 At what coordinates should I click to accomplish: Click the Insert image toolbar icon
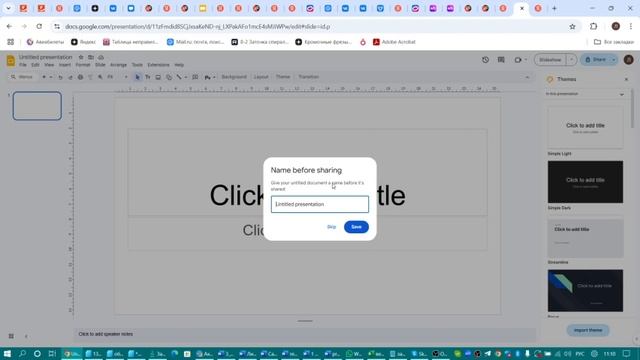point(158,77)
